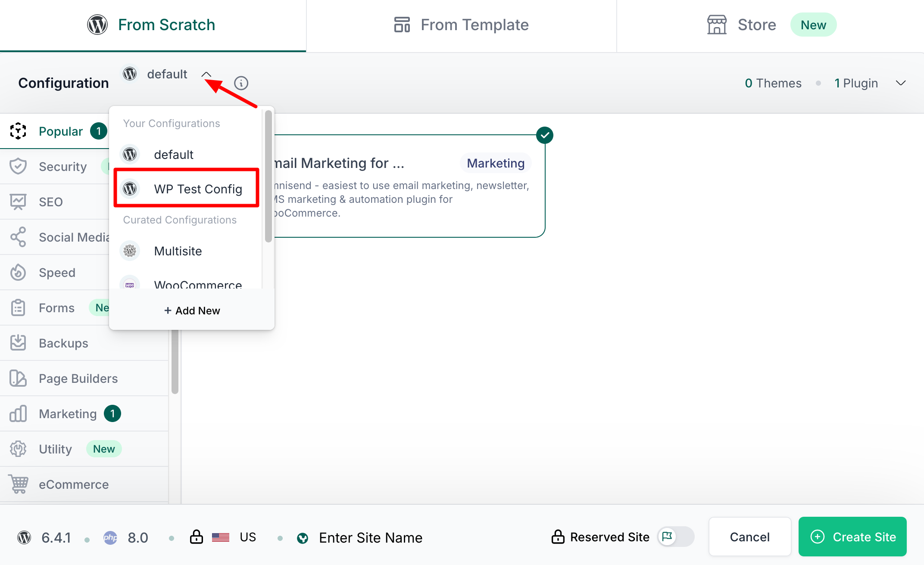Click the Security shield icon in sidebar
This screenshot has width=924, height=565.
click(18, 166)
